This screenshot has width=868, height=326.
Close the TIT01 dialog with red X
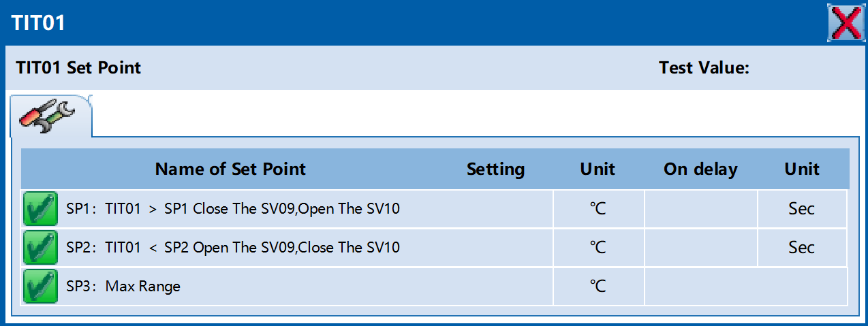point(846,22)
